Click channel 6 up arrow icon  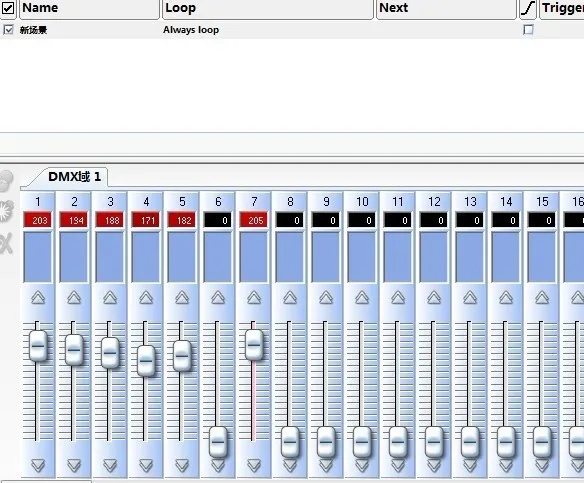[218, 298]
